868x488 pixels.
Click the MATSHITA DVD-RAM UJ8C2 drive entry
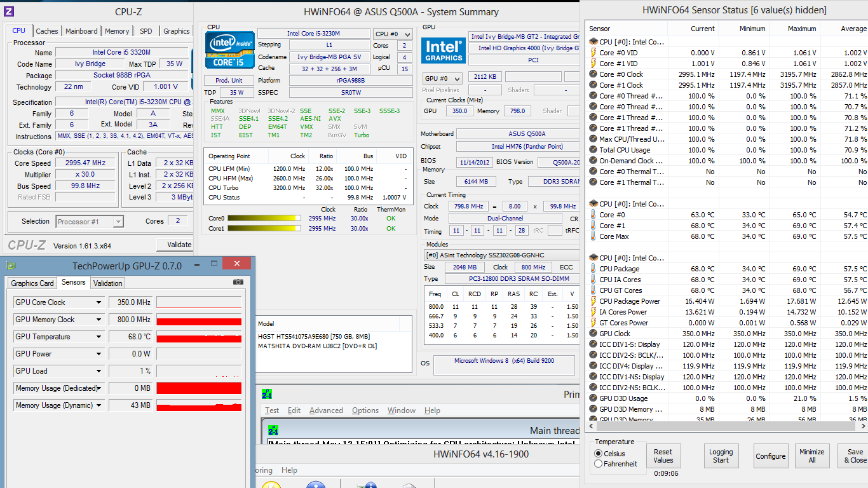coord(317,346)
